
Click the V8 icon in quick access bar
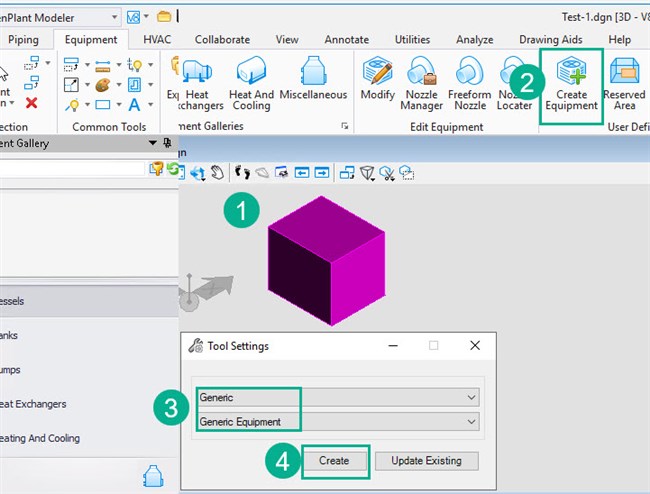tap(133, 17)
